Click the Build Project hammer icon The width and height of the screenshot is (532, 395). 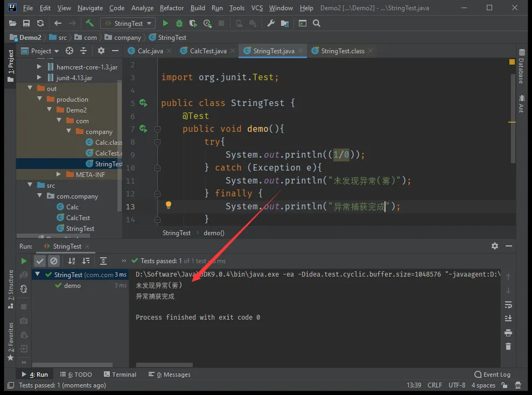pyautogui.click(x=89, y=23)
